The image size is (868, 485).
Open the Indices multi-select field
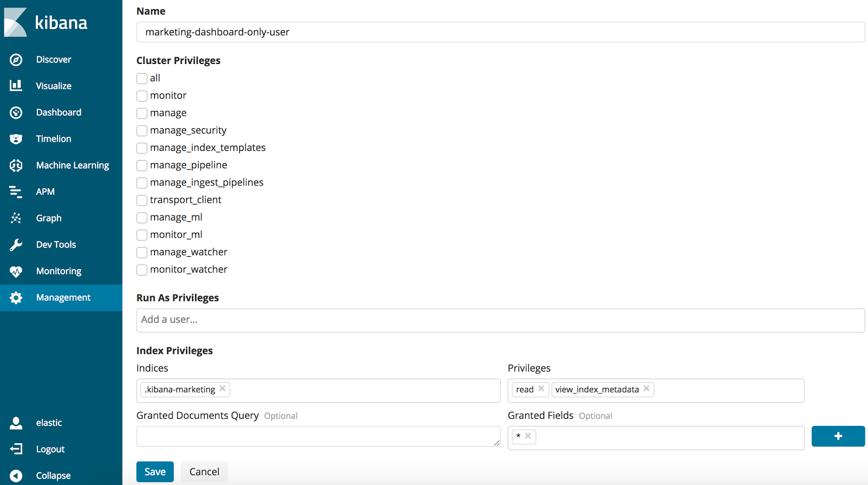tap(318, 391)
